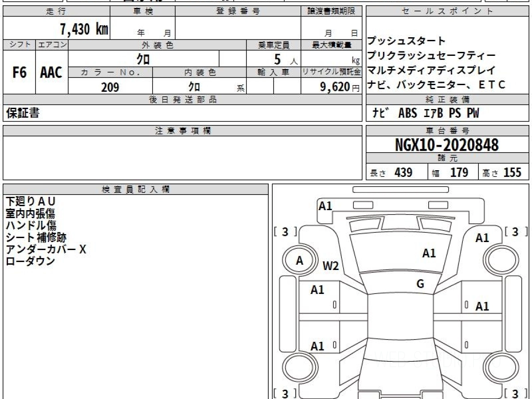This screenshot has width=532, height=399.
Task: Select the リサイクル預託金 header
Action: click(x=331, y=72)
